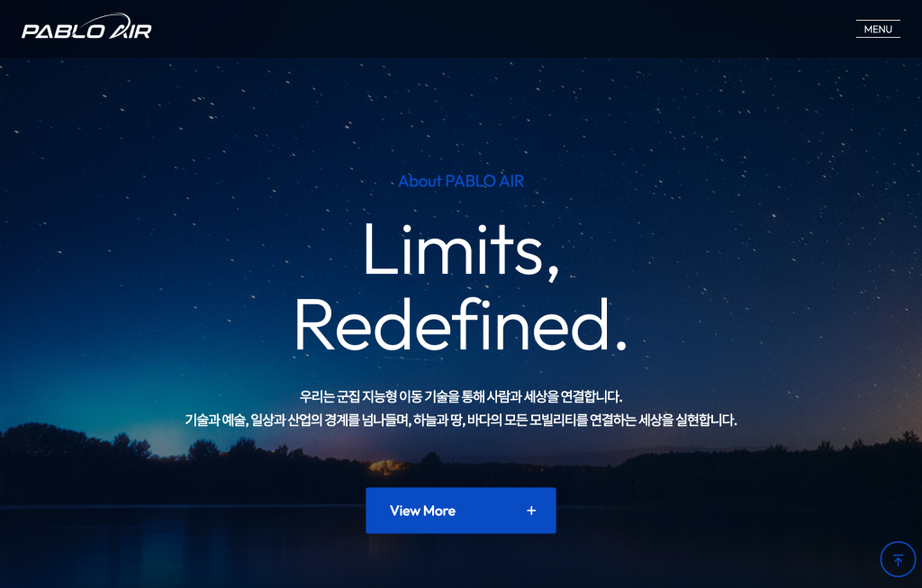
Task: Click the lake reflection below the button
Action: click(x=461, y=558)
